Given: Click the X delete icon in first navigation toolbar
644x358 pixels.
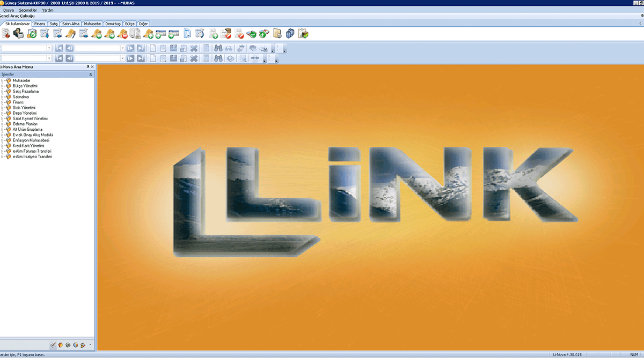Looking at the screenshot, I should (x=194, y=48).
